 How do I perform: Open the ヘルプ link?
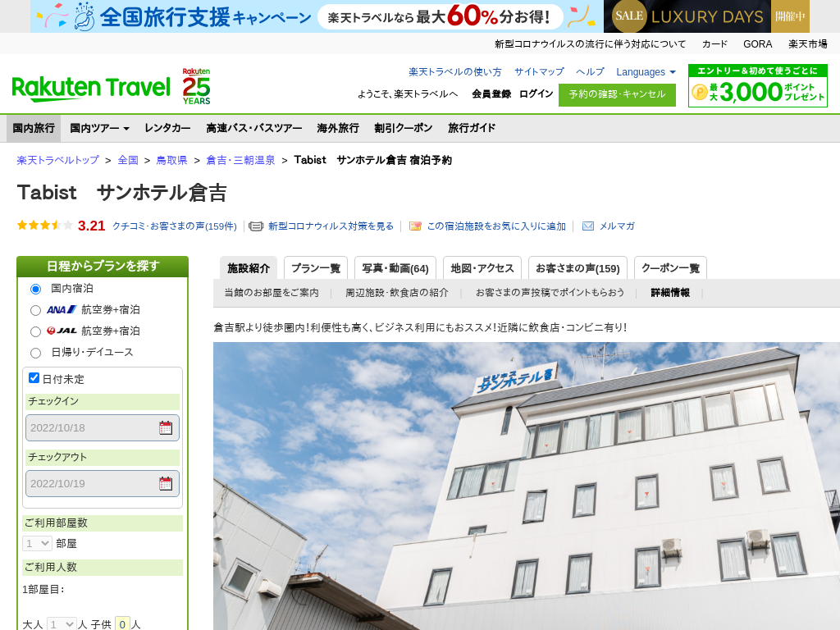[x=590, y=72]
